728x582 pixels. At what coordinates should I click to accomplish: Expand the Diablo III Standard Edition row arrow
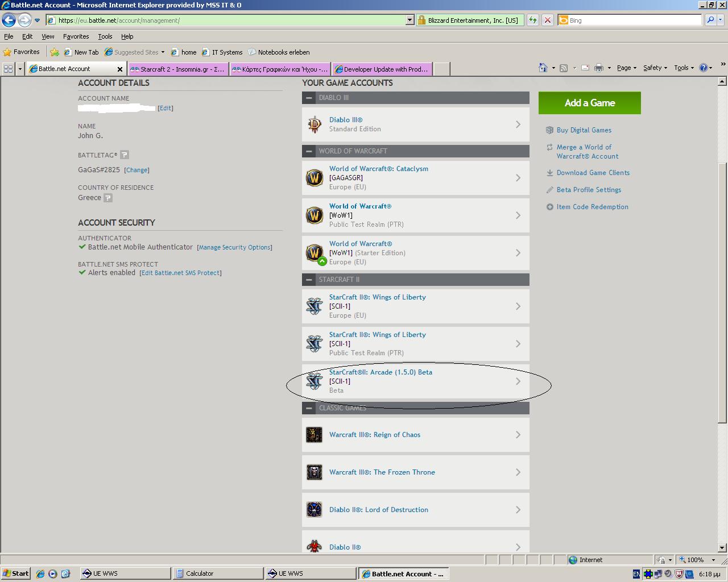pos(518,124)
